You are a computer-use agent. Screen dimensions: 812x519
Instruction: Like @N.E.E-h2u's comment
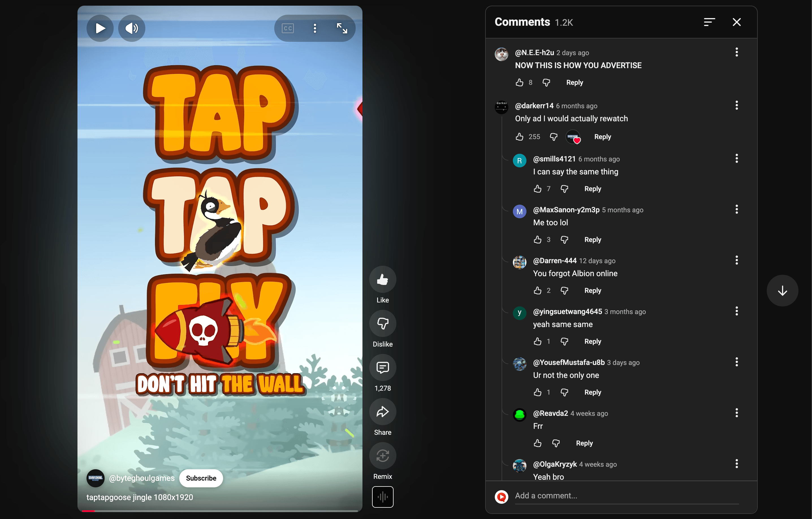519,82
